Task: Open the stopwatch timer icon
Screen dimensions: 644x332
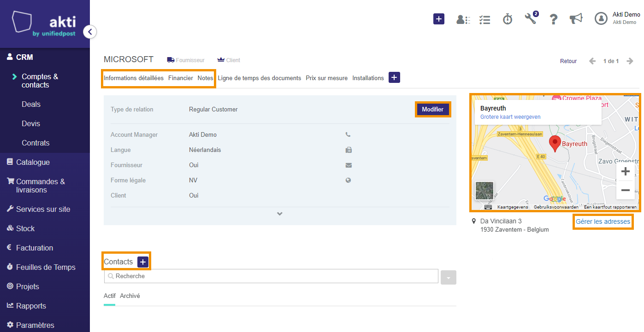Action: tap(508, 19)
